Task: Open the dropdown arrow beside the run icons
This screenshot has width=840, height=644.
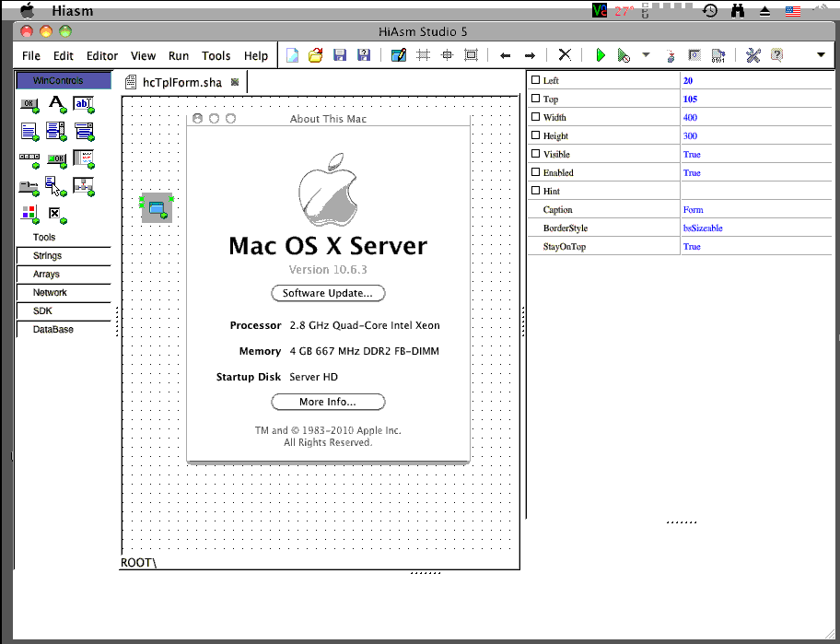Action: (x=646, y=55)
